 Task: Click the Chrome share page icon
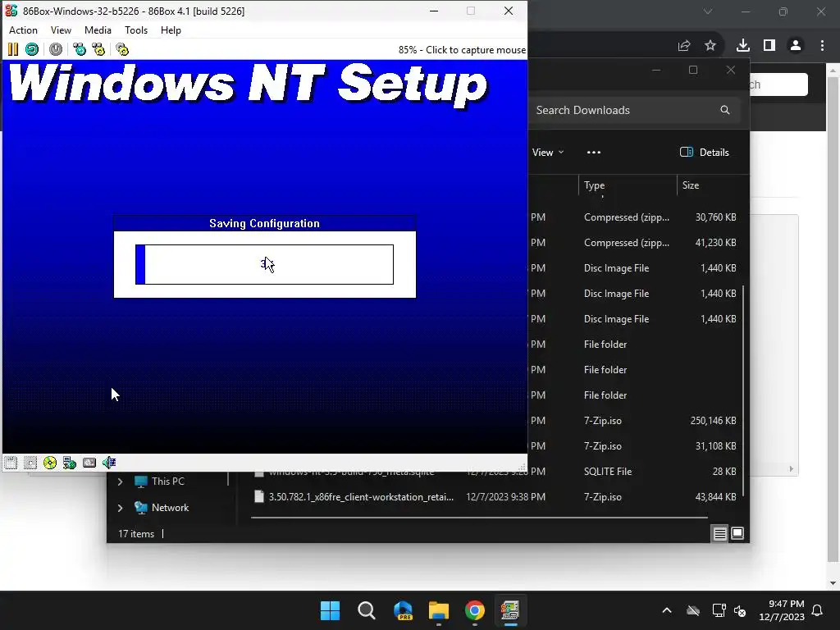pyautogui.click(x=684, y=46)
